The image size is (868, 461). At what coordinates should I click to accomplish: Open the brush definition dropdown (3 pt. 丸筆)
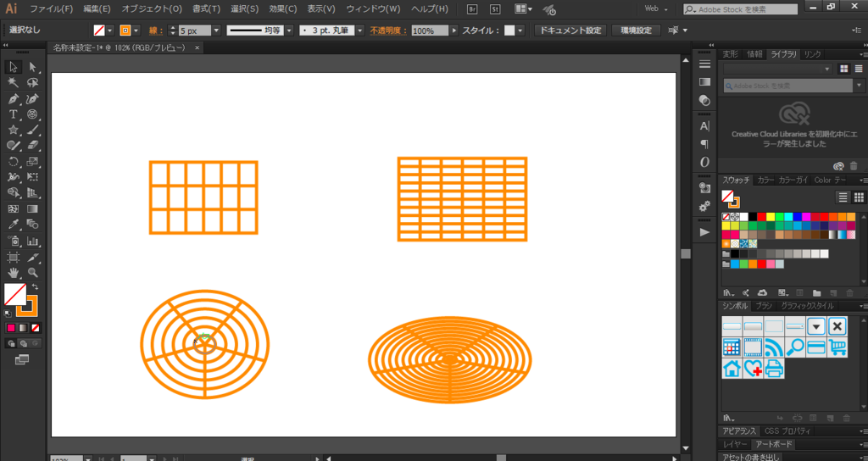click(359, 31)
